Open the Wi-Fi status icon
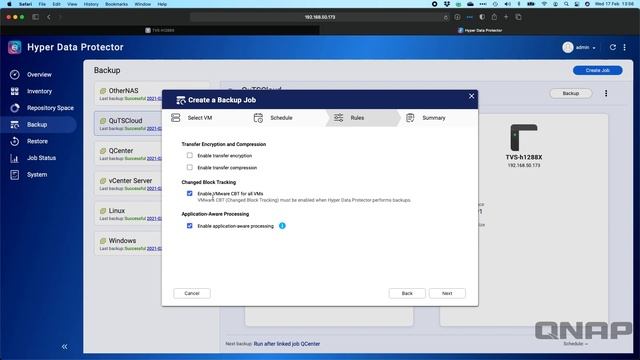640x360 pixels. [544, 4]
